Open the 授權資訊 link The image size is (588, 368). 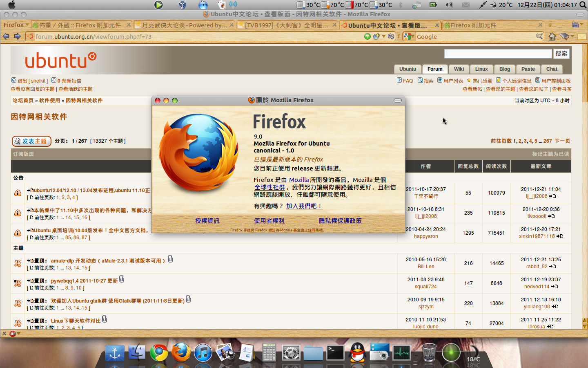click(x=207, y=221)
